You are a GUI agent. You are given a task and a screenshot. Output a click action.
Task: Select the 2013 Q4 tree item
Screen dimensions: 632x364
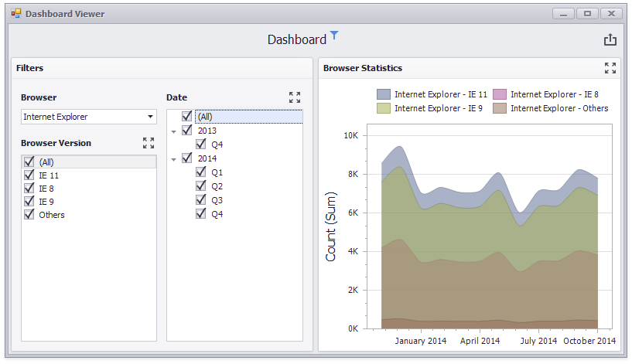[x=217, y=145]
